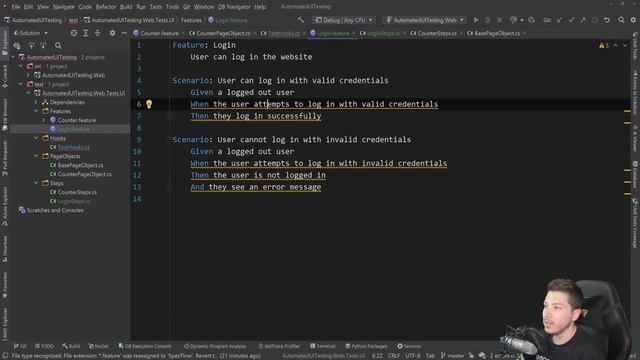The width and height of the screenshot is (640, 360).
Task: Open the File menu
Action: click(16, 7)
